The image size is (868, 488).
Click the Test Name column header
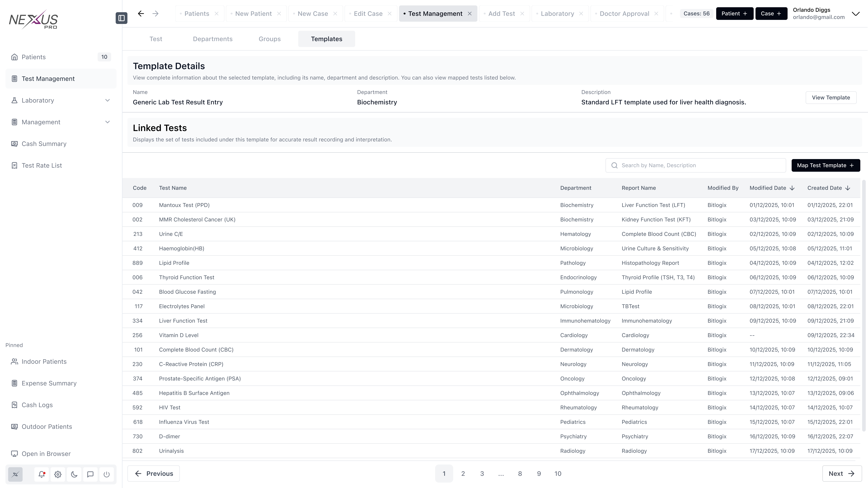click(173, 188)
